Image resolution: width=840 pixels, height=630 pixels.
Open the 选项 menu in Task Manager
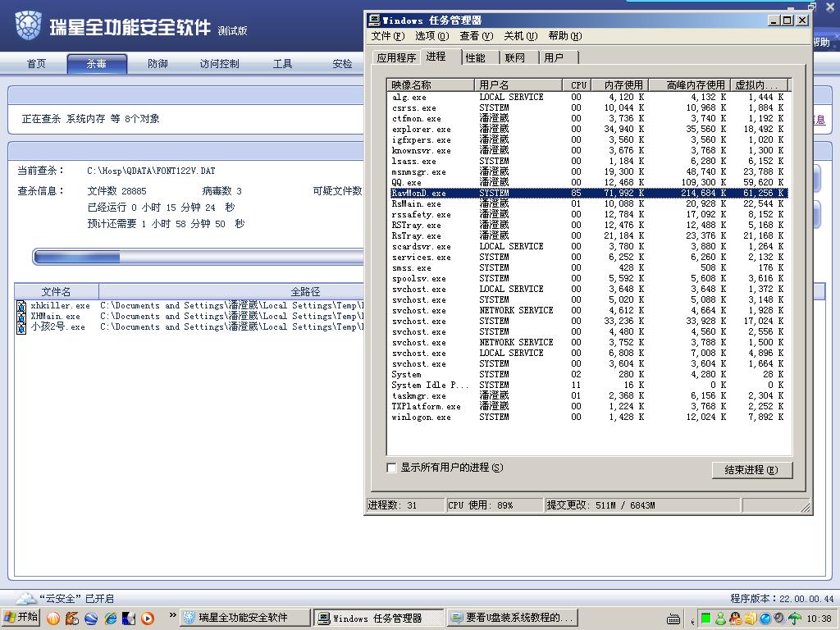pyautogui.click(x=431, y=36)
